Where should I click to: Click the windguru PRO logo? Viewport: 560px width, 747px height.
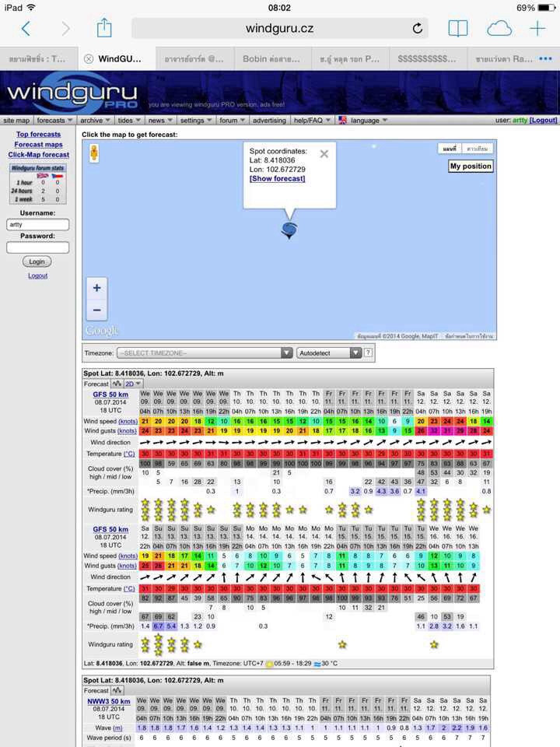72,94
